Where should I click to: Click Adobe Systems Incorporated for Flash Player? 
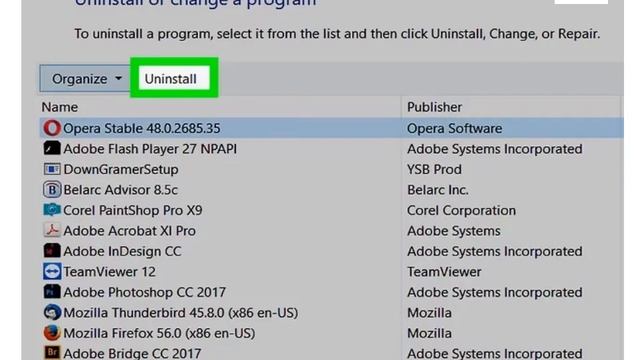click(x=495, y=149)
